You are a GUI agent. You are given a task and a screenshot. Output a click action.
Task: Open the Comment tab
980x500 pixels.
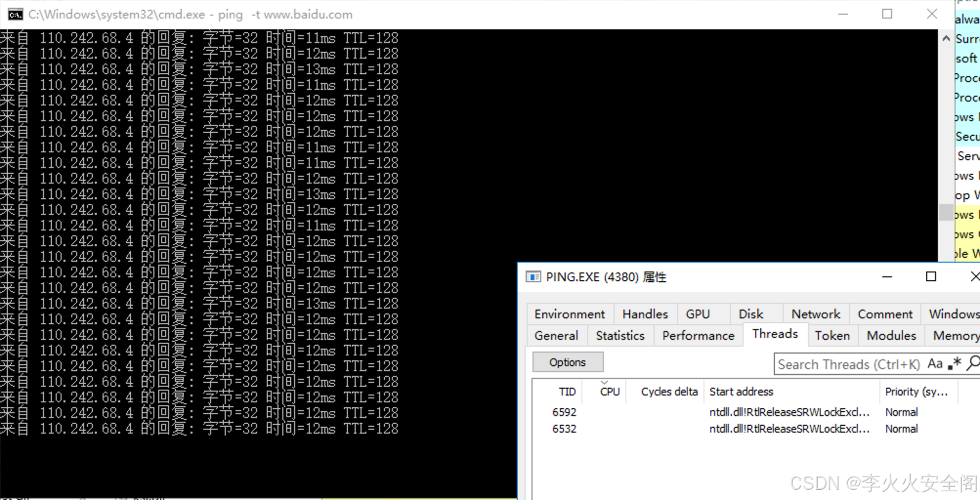click(x=885, y=314)
